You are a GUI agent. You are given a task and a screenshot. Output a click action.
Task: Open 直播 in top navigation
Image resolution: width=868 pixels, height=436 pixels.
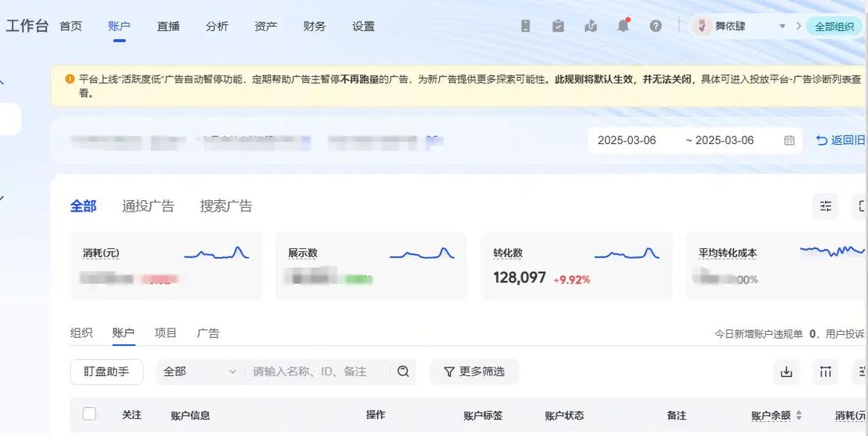[x=168, y=26]
